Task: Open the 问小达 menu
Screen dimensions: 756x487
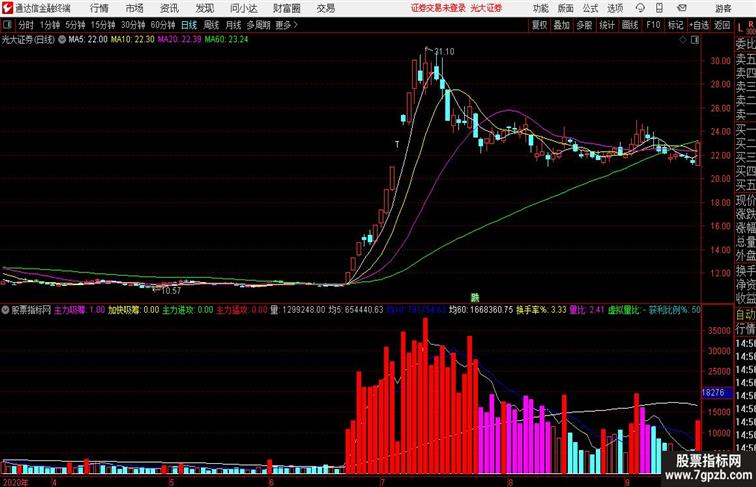Action: [243, 8]
